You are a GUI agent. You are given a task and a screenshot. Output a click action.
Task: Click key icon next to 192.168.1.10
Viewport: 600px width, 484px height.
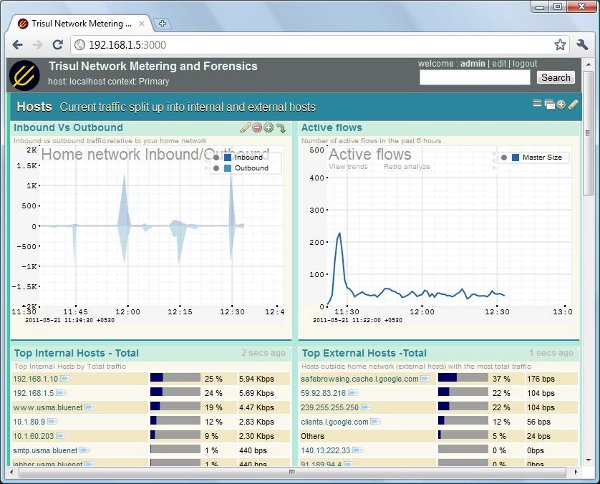tap(65, 379)
